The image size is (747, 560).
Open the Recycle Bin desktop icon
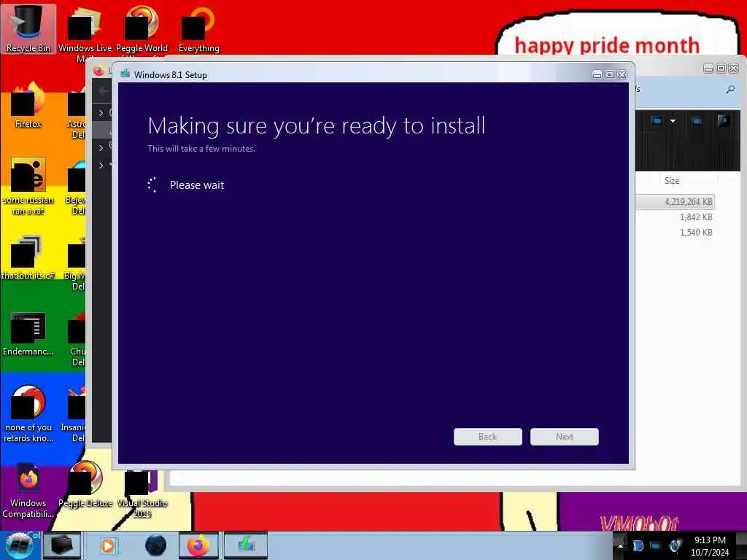[x=28, y=28]
